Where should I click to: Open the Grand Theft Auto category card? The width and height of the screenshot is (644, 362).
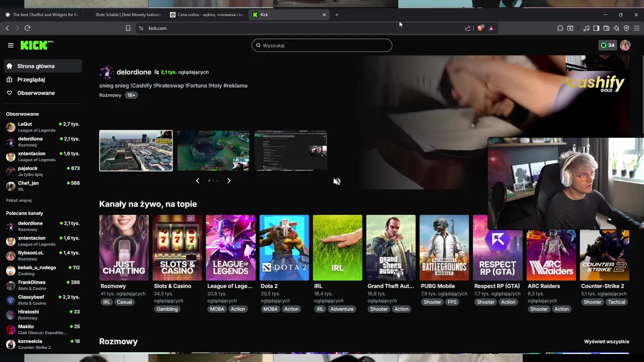click(x=391, y=247)
